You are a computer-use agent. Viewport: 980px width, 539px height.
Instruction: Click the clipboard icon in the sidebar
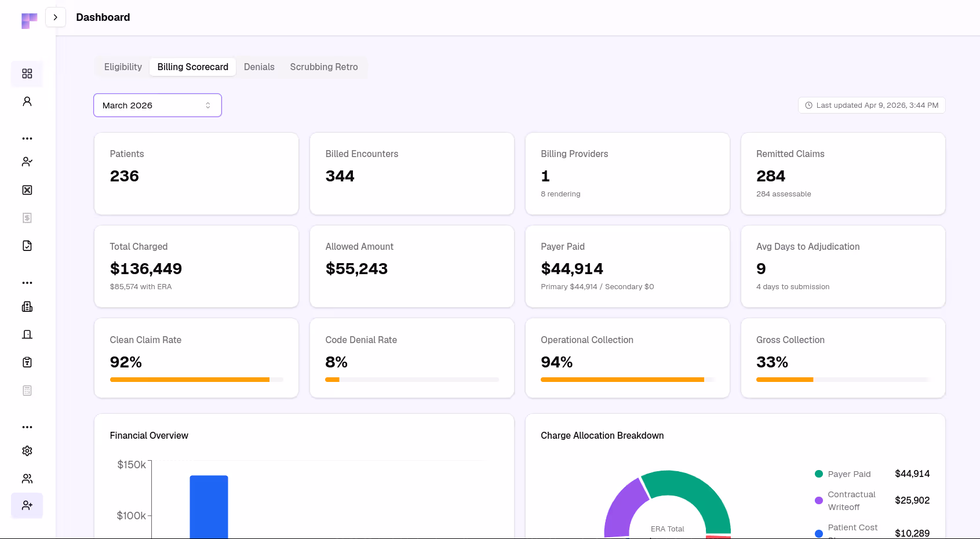click(x=27, y=362)
